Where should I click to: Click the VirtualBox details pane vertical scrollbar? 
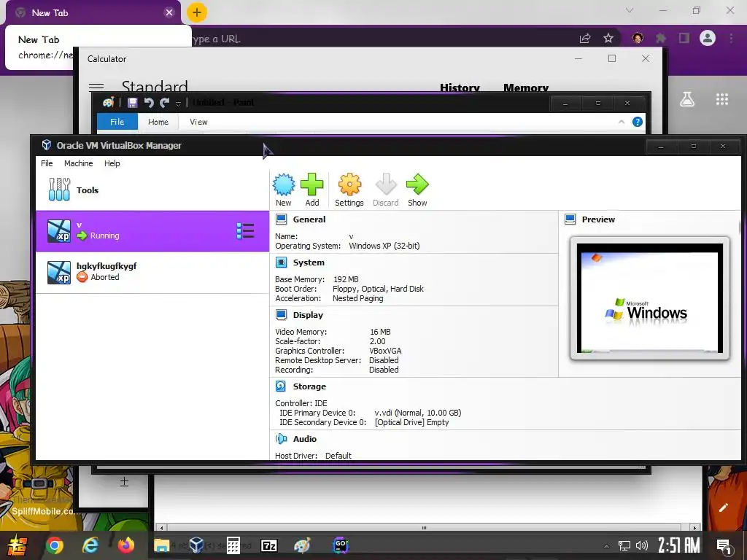coord(740,227)
